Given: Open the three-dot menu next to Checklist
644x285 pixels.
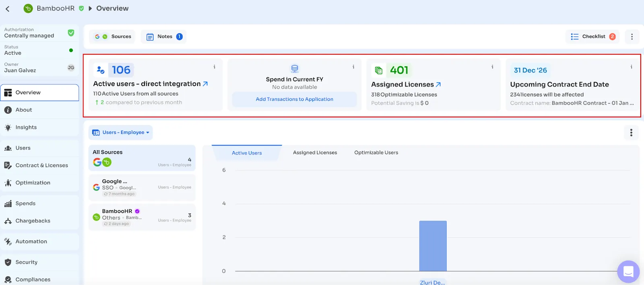Looking at the screenshot, I should (632, 37).
